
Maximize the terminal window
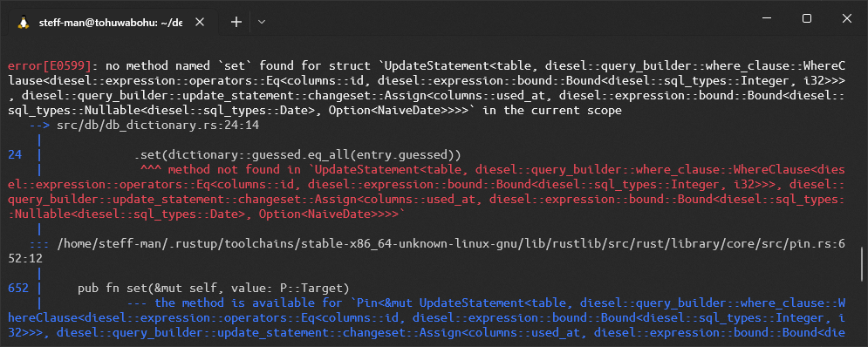click(807, 18)
